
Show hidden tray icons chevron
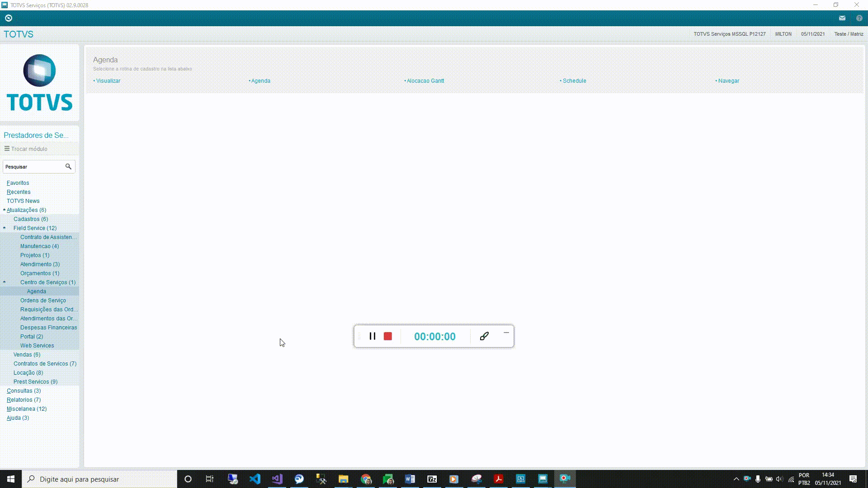click(x=736, y=479)
